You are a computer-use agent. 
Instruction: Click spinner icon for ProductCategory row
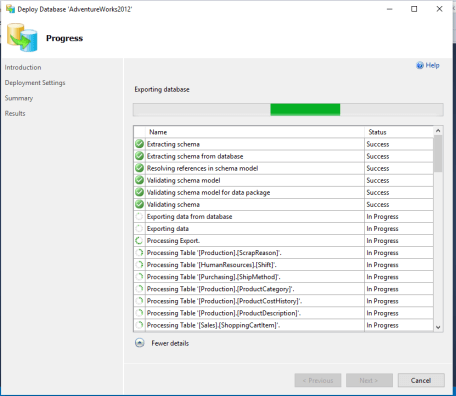139,289
